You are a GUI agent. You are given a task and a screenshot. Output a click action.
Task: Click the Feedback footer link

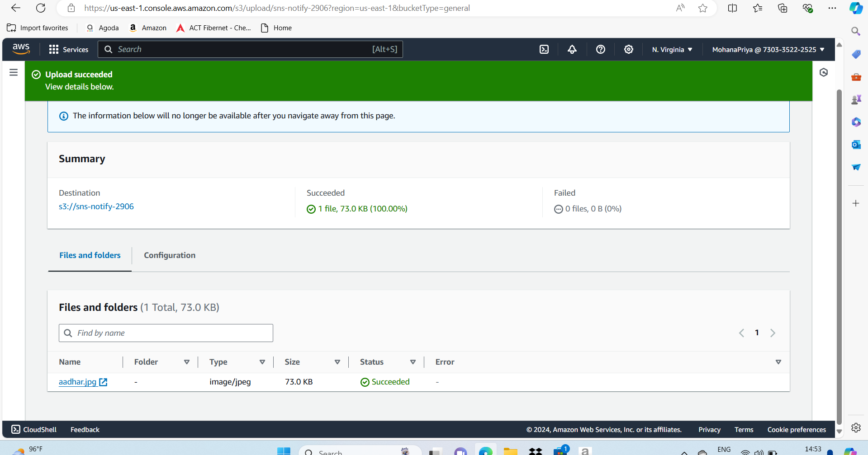click(x=85, y=430)
